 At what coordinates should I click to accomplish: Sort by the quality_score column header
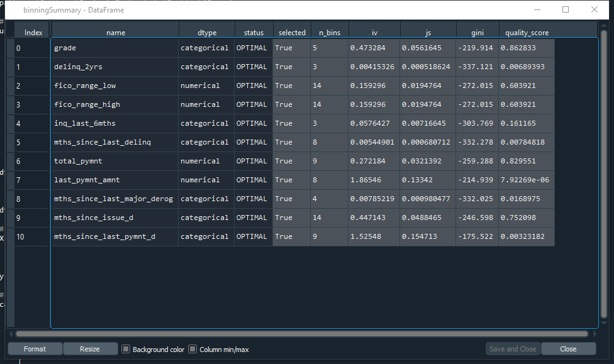(x=526, y=32)
